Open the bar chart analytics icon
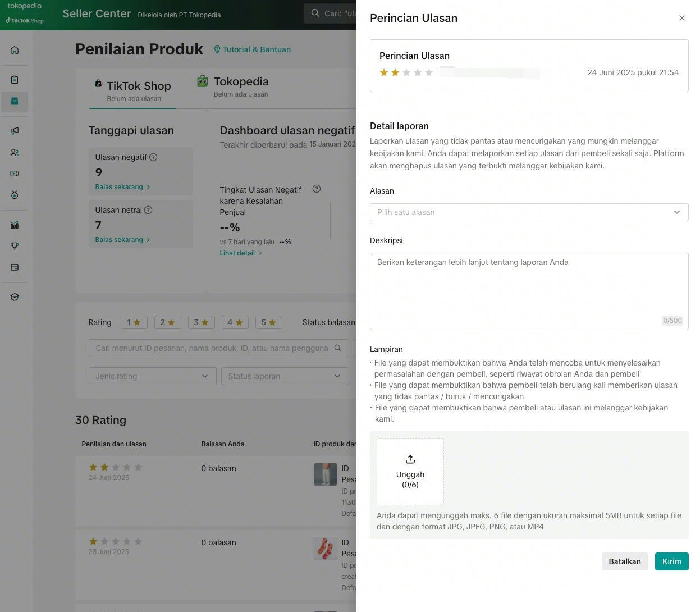This screenshot has height=612, width=700. pyautogui.click(x=15, y=225)
